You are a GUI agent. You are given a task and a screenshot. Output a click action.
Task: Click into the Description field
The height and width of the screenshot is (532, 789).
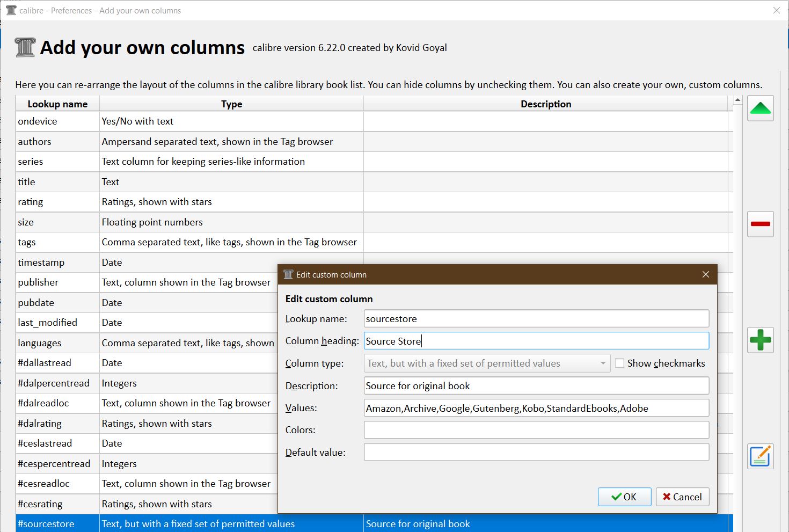(x=536, y=385)
